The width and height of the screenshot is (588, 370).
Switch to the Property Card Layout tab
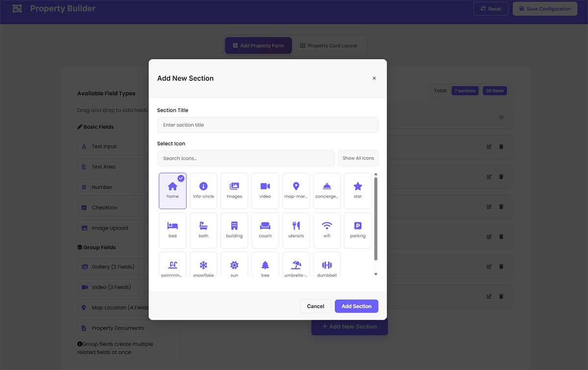pos(330,45)
